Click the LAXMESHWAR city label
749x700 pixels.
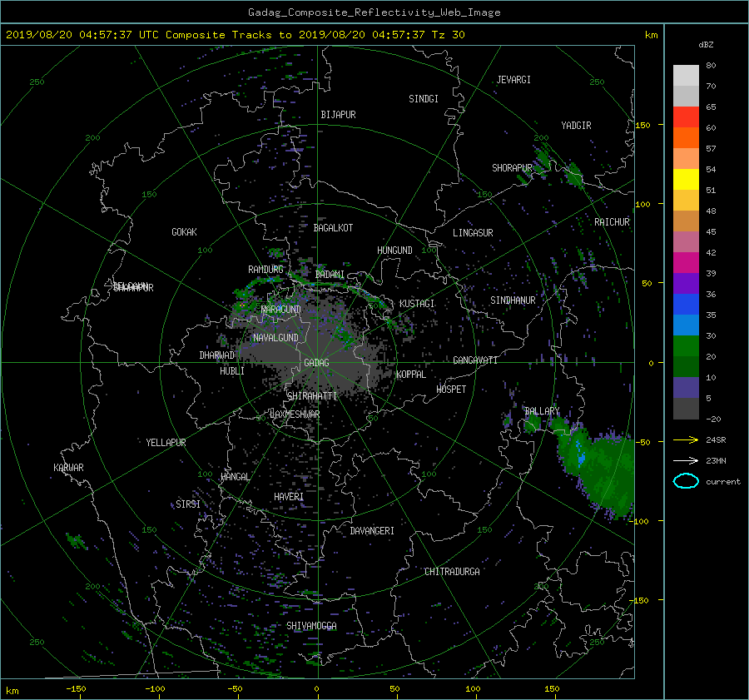[x=295, y=415]
